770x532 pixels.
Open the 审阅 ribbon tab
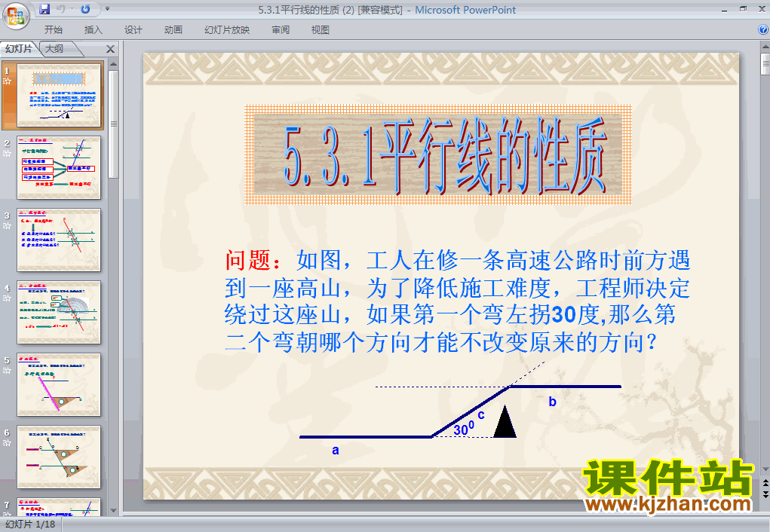281,30
